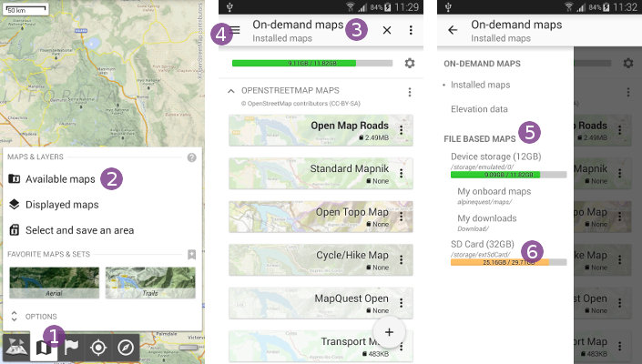Tap the maps and layers toolbar icon
The width and height of the screenshot is (642, 364).
click(x=44, y=348)
